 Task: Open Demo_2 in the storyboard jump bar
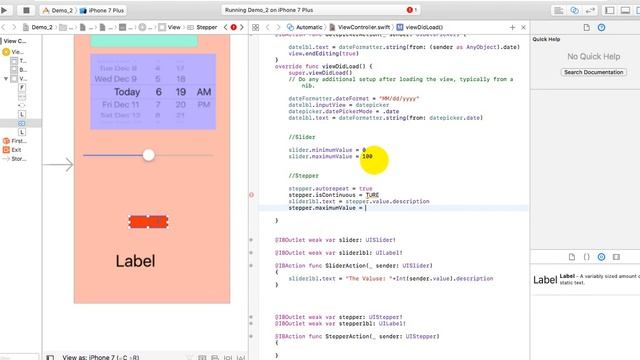[38, 27]
